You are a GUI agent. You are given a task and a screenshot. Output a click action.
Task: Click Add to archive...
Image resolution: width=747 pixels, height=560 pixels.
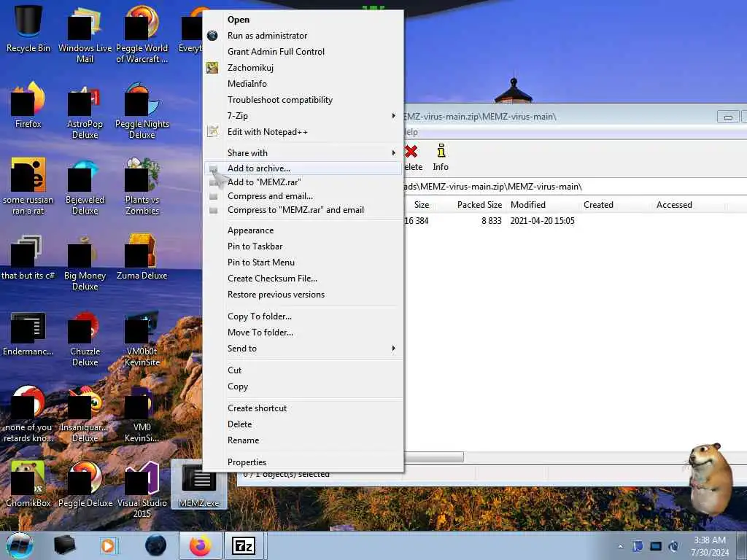click(303, 168)
